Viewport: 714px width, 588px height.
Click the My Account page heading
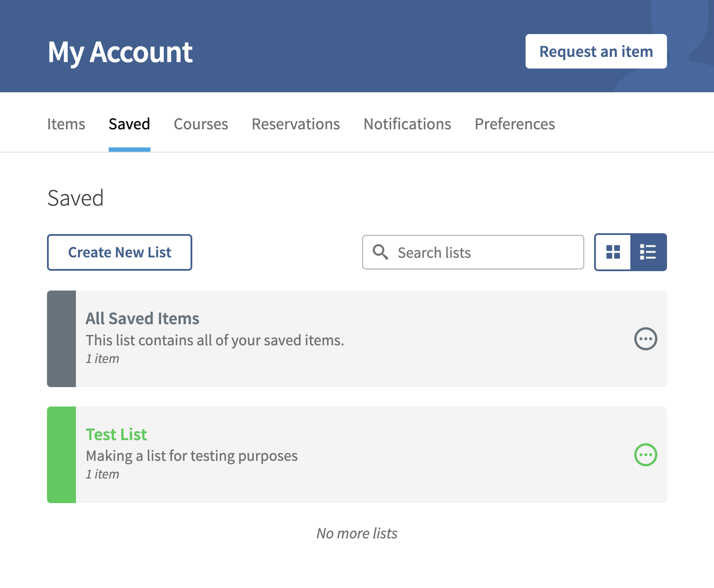pos(120,52)
